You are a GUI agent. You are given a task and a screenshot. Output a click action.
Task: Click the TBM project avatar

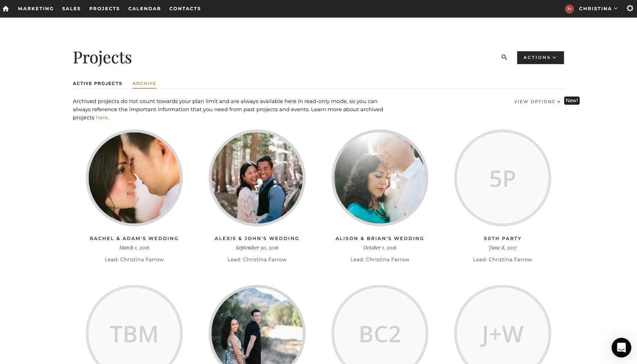pos(134,333)
